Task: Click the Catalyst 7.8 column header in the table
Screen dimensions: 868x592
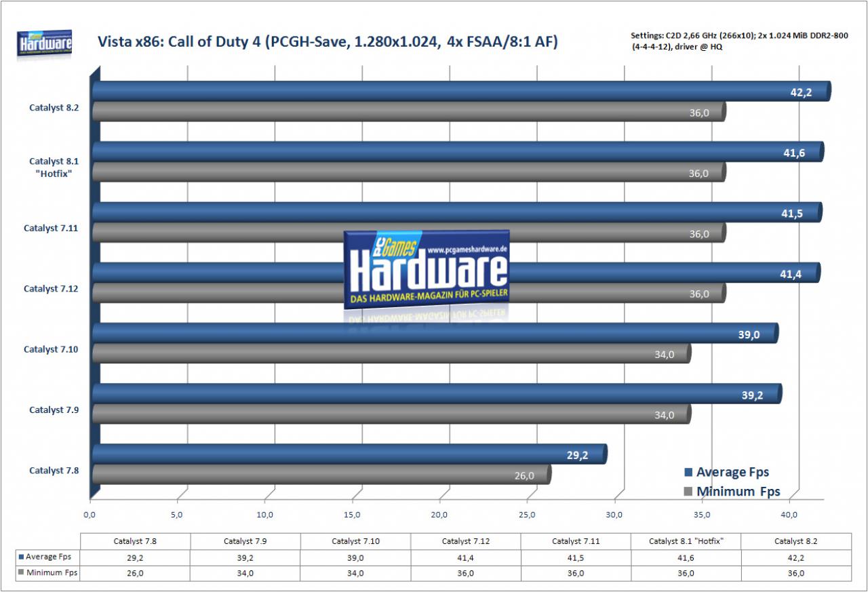Action: (136, 541)
